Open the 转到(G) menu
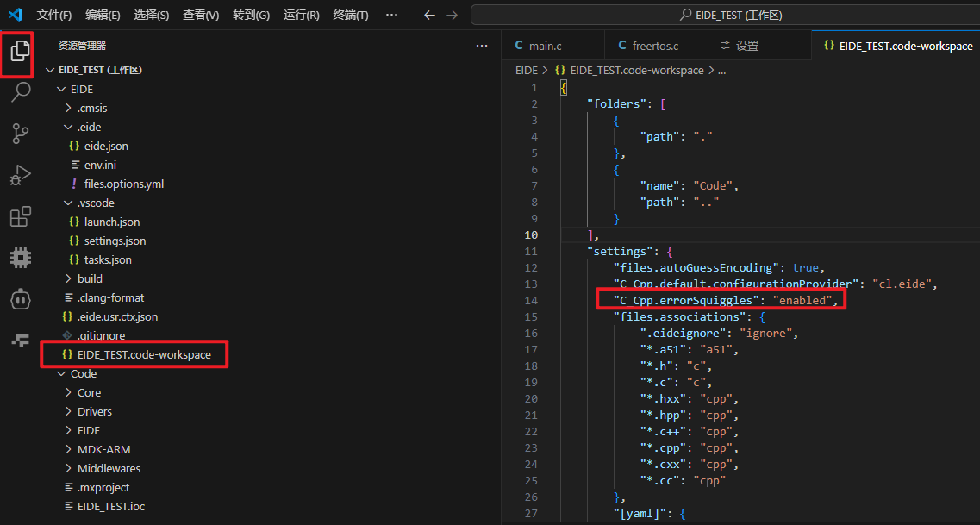Image resolution: width=980 pixels, height=525 pixels. (252, 15)
